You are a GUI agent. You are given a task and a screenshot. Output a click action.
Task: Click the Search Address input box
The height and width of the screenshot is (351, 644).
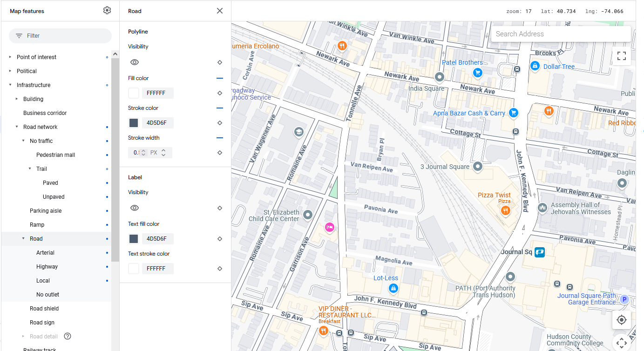click(561, 34)
